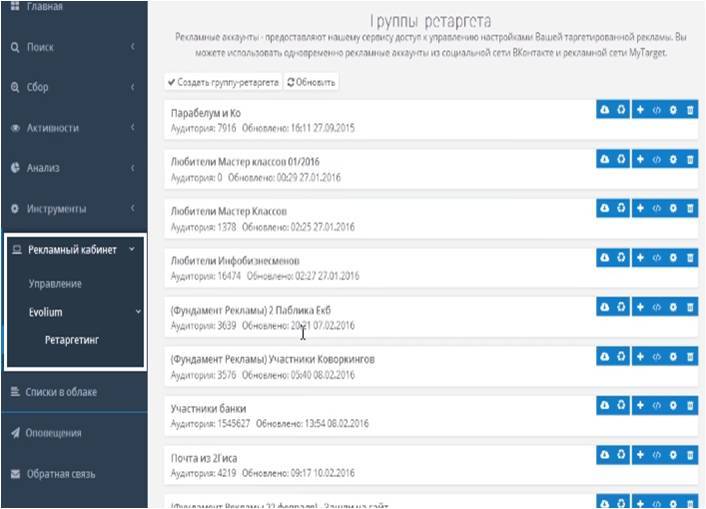This screenshot has height=509, width=706.
Task: Expand the Сбор sidebar menu
Action: [133, 87]
